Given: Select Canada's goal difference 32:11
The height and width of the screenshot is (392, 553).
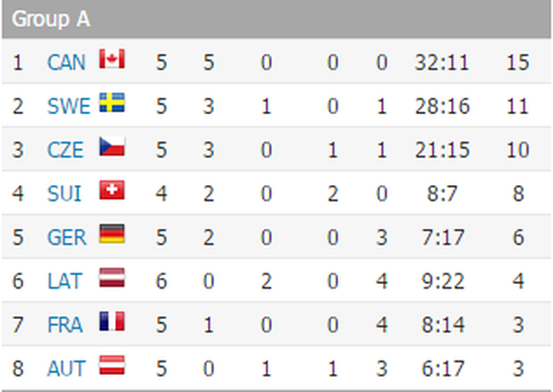Looking at the screenshot, I should point(442,63).
